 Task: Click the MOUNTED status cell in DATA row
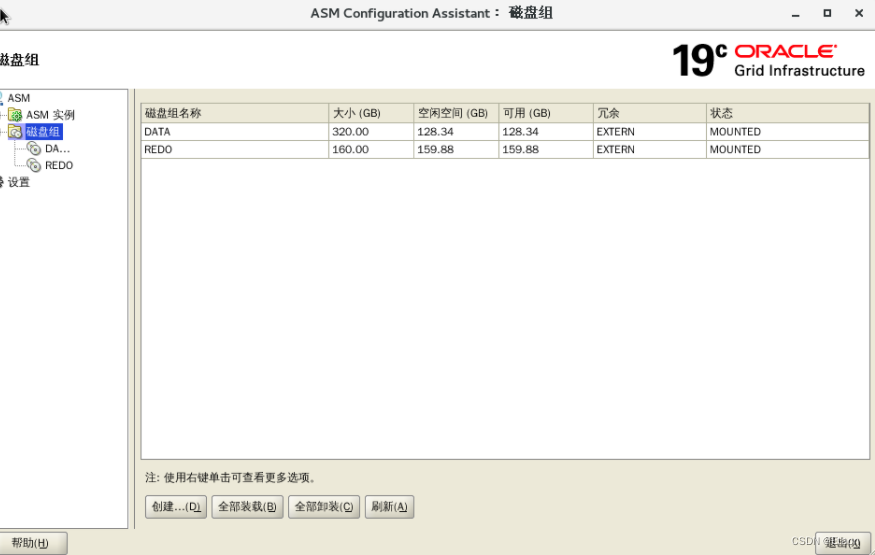pos(787,132)
